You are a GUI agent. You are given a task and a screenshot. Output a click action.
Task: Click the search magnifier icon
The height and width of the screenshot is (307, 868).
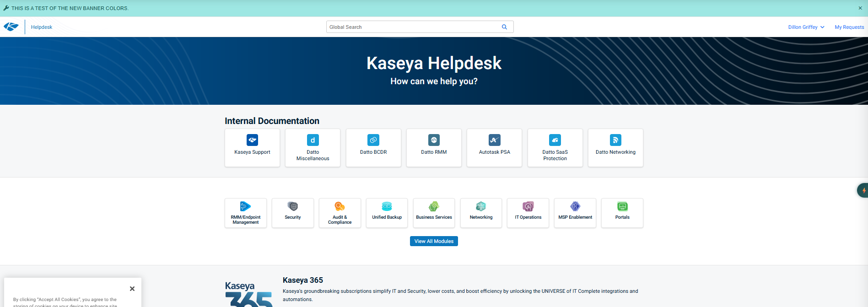pos(504,27)
